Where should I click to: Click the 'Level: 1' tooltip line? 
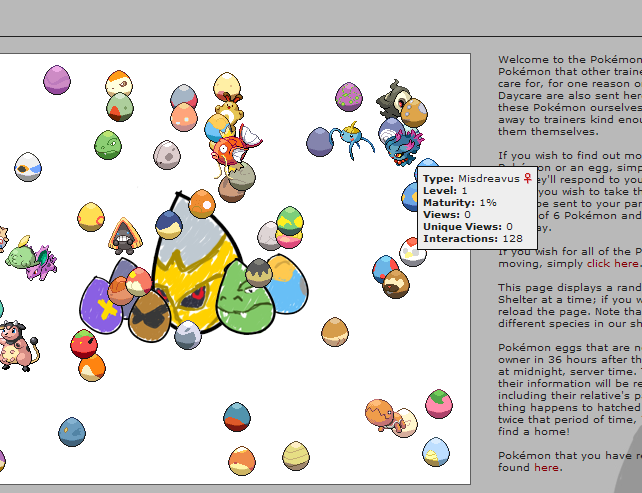445,190
